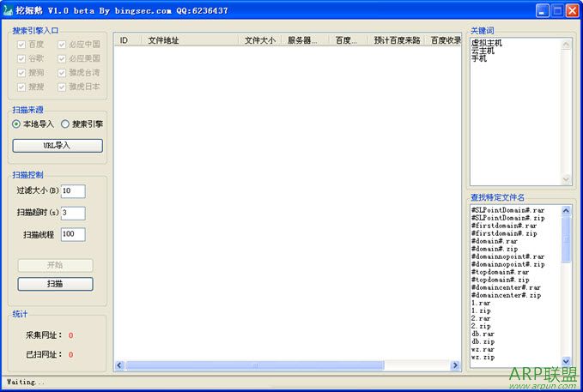Focus the 扫描线程 input field
This screenshot has width=583, height=392.
click(73, 234)
